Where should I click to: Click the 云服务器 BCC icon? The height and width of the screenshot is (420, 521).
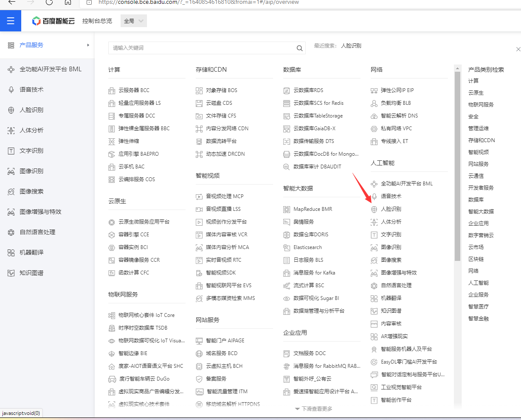tap(112, 90)
